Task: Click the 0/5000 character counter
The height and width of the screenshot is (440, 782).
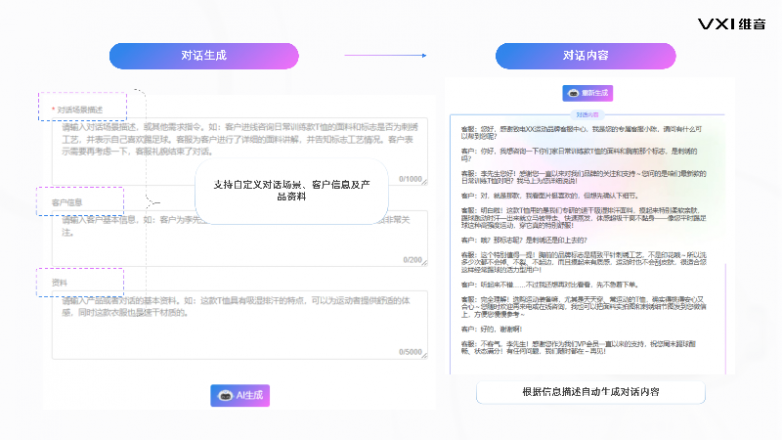Action: pyautogui.click(x=410, y=352)
